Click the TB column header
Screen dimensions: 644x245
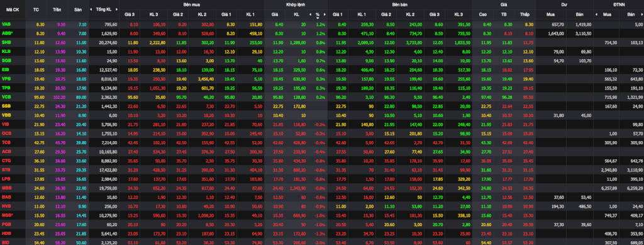[x=504, y=14]
